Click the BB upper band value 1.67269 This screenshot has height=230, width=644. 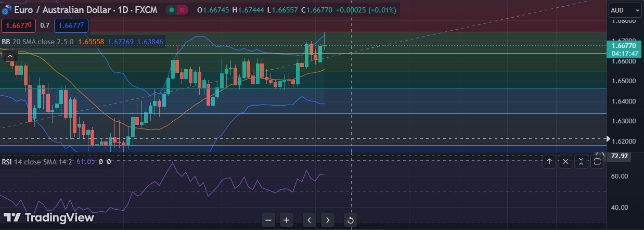coord(121,42)
